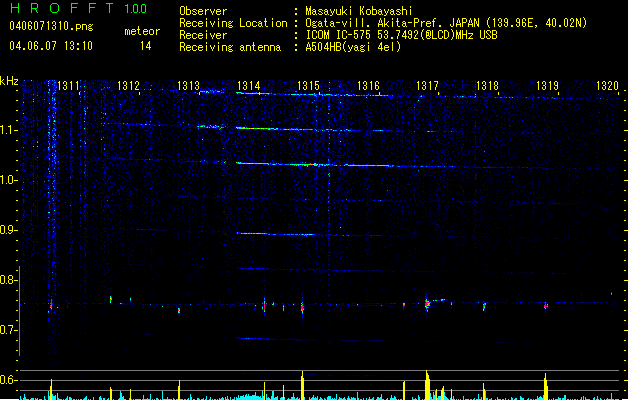Click the 1.1 kHz axis label
Image resolution: width=629 pixels, height=400 pixels.
[8, 130]
